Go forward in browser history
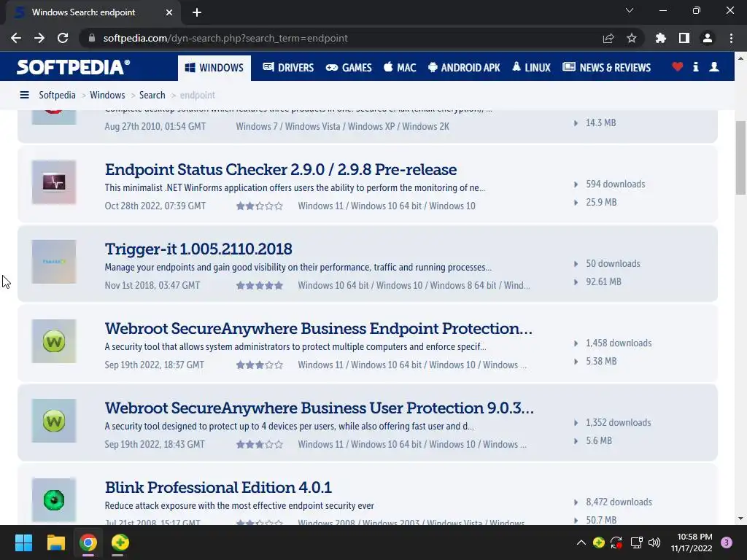 [x=39, y=38]
